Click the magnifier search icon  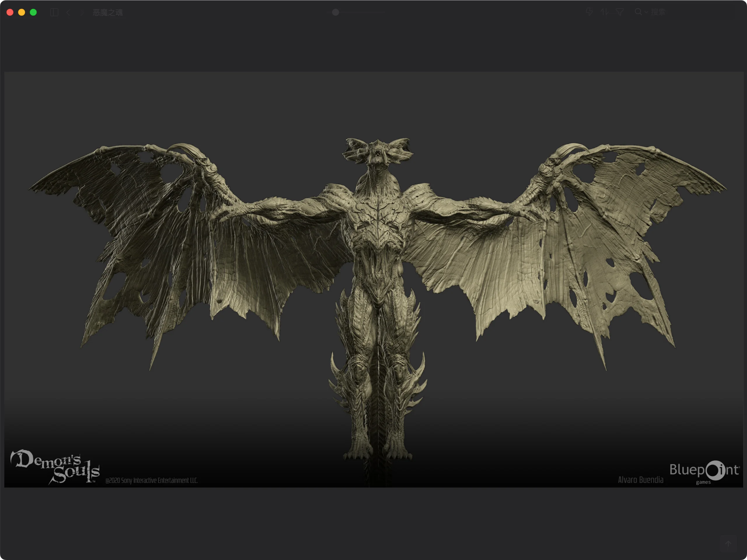pos(638,12)
